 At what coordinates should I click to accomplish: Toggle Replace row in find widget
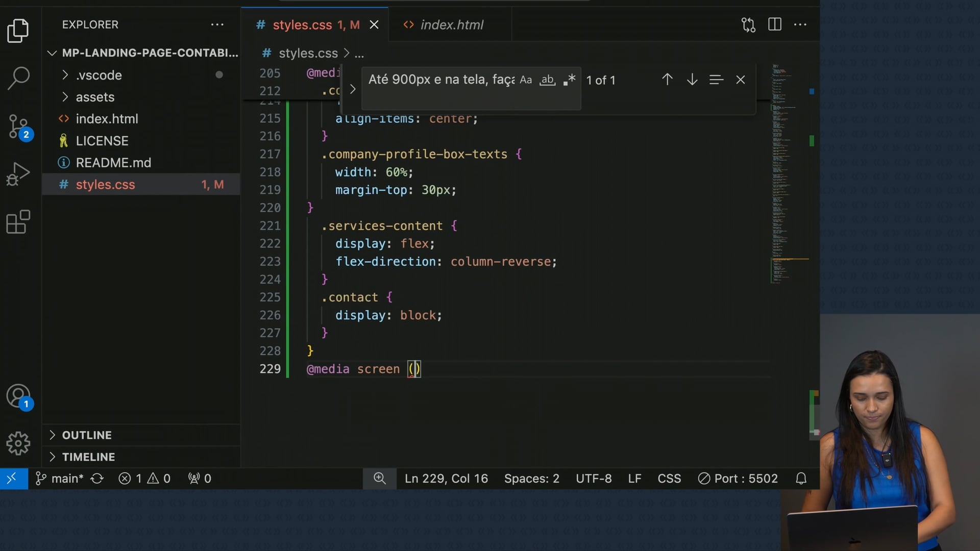point(353,89)
